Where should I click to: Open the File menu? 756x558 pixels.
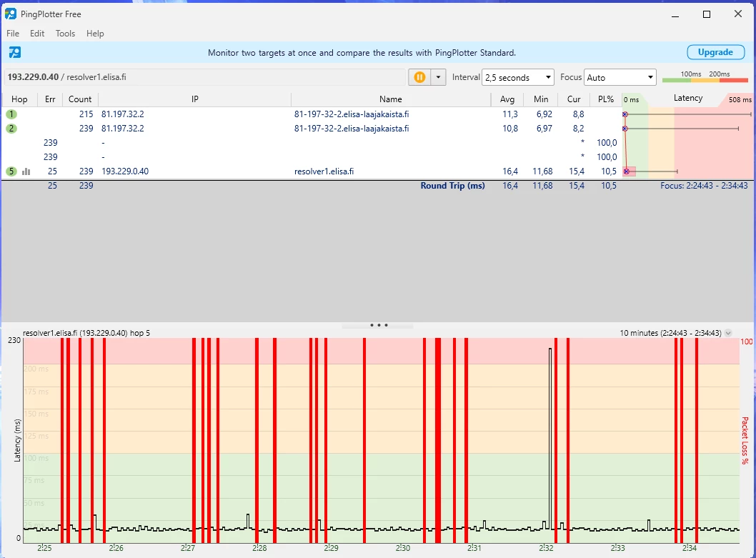[13, 34]
